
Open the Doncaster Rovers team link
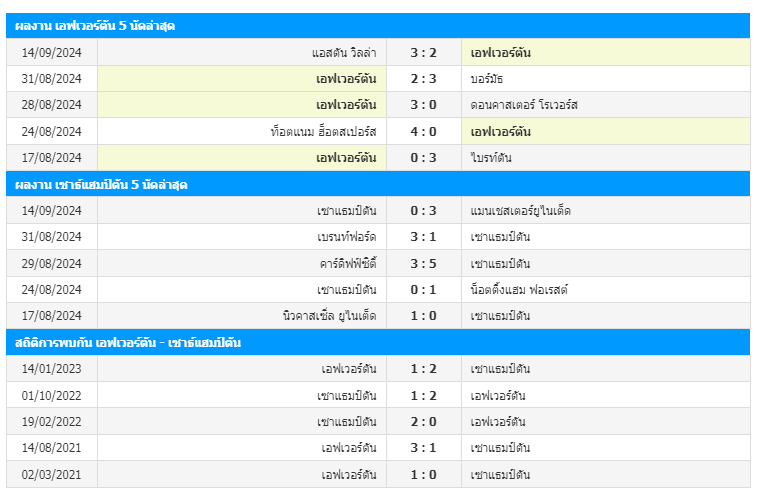point(524,105)
